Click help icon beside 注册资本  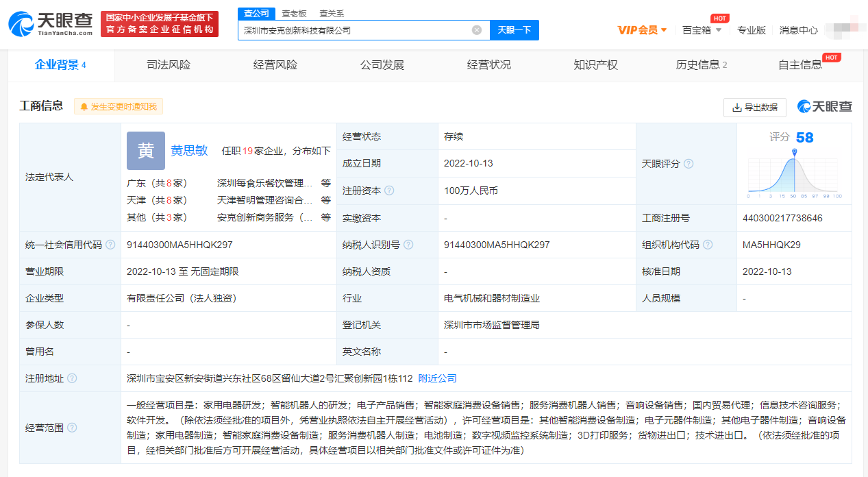point(390,191)
